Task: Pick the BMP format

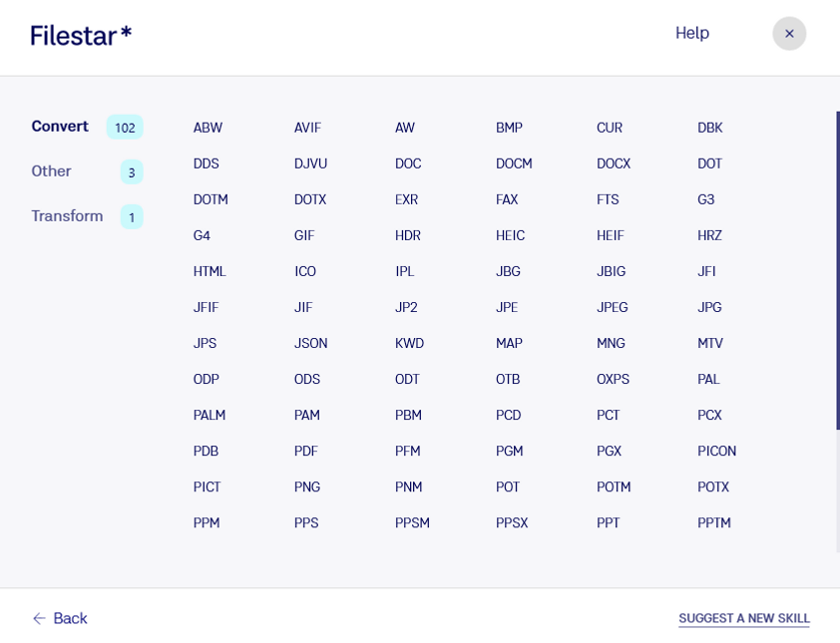Action: coord(509,128)
